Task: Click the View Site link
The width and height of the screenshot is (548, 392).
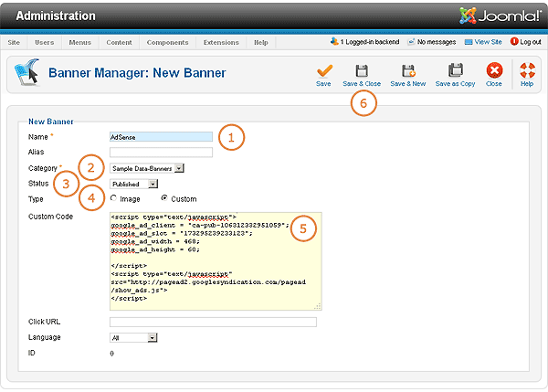Action: pos(489,42)
